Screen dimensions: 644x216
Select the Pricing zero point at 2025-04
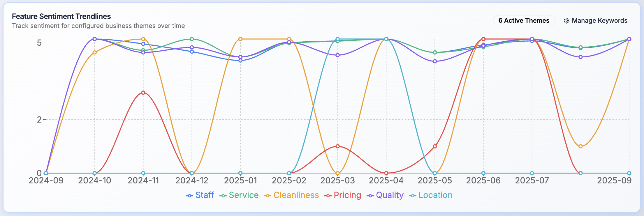(x=386, y=173)
